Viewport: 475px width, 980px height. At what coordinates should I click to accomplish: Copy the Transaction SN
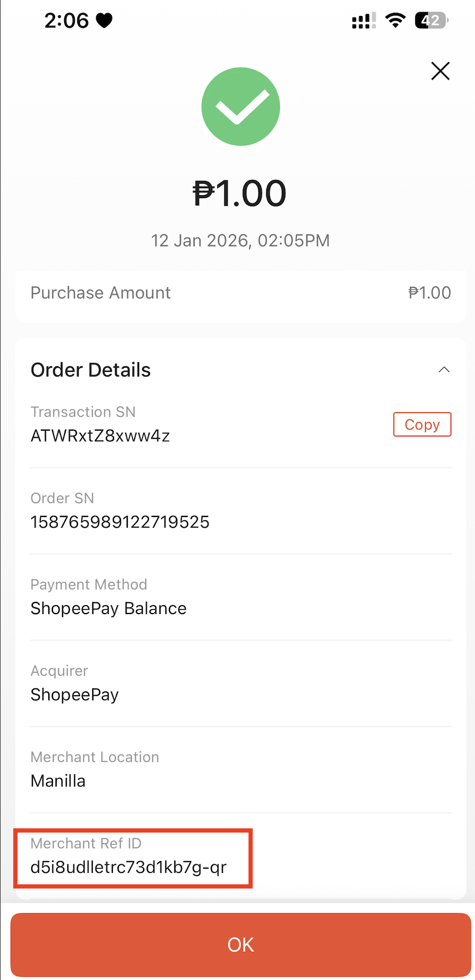(x=422, y=424)
